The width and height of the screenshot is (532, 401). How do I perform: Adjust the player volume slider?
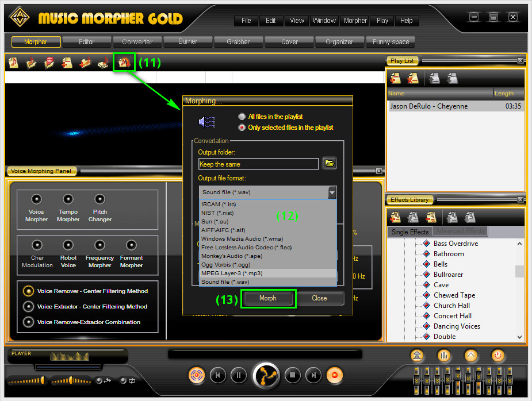26,381
